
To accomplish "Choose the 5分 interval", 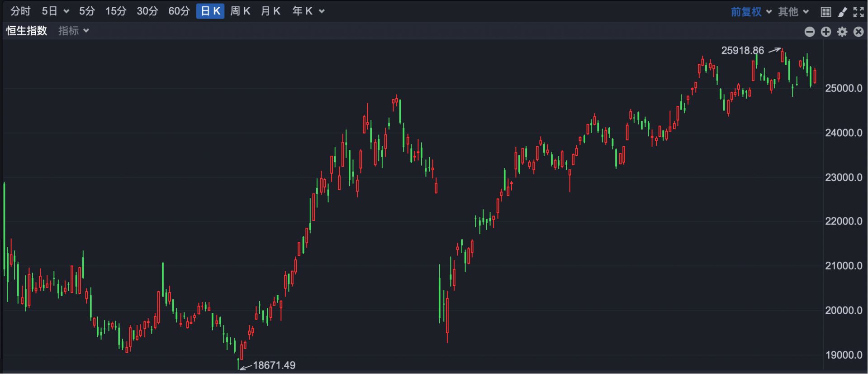I will coord(87,11).
